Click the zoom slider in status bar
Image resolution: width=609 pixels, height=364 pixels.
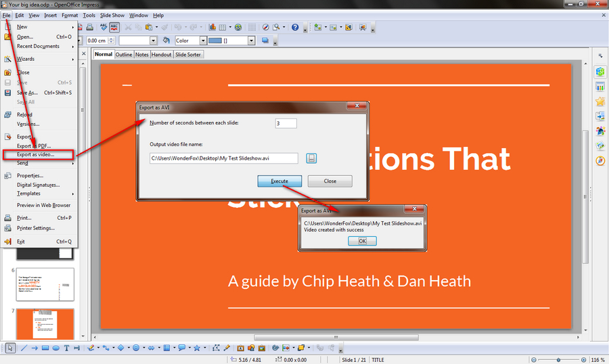click(559, 359)
